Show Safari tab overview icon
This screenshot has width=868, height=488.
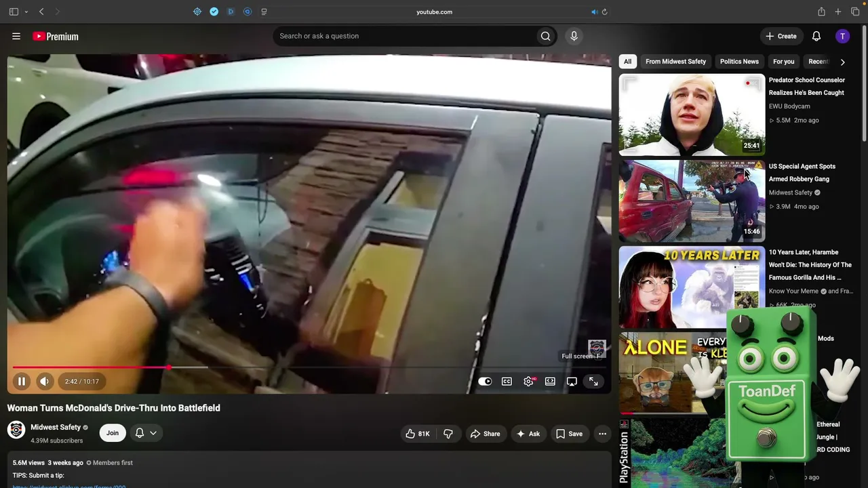click(855, 12)
